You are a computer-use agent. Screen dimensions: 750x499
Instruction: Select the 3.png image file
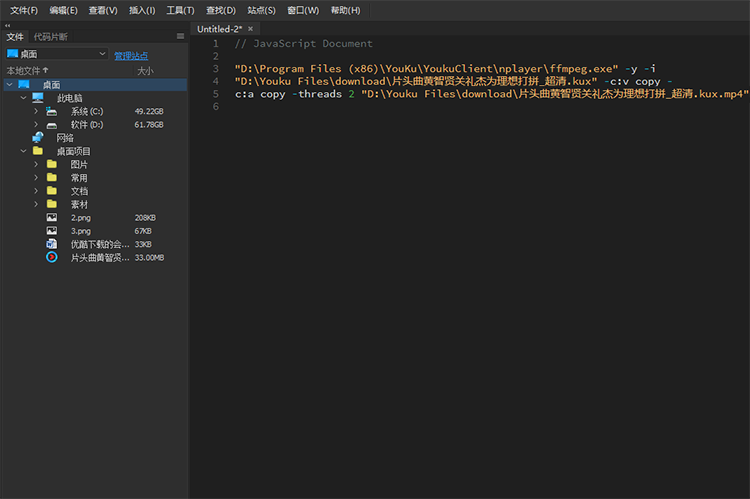point(80,230)
